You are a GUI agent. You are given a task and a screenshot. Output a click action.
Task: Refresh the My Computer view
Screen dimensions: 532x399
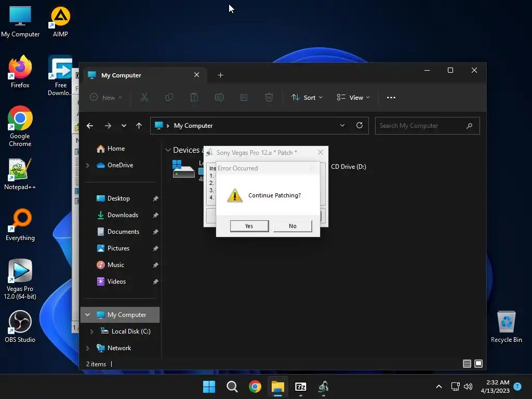(x=360, y=125)
